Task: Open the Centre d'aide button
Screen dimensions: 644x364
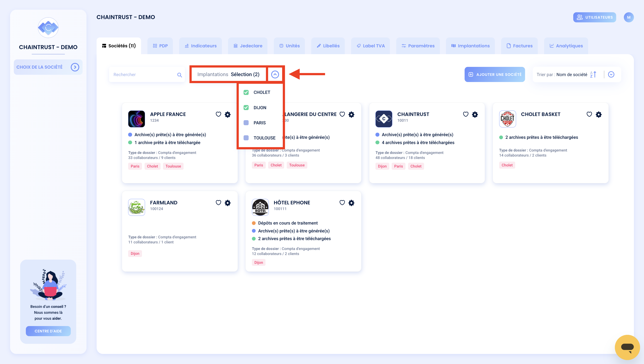Action: (x=48, y=331)
